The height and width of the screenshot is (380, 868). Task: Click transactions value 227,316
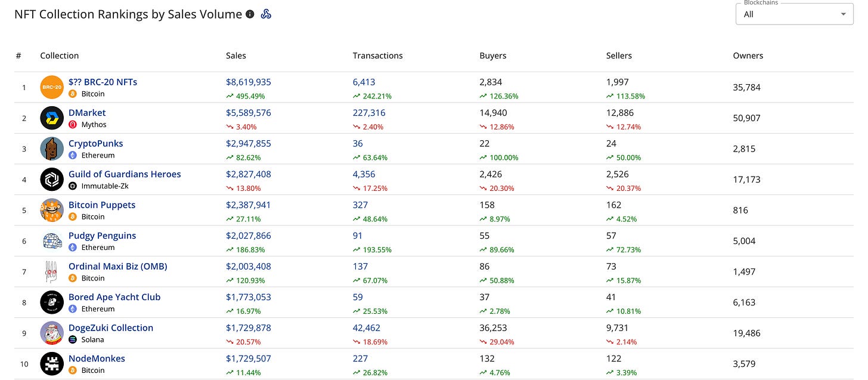(x=369, y=113)
